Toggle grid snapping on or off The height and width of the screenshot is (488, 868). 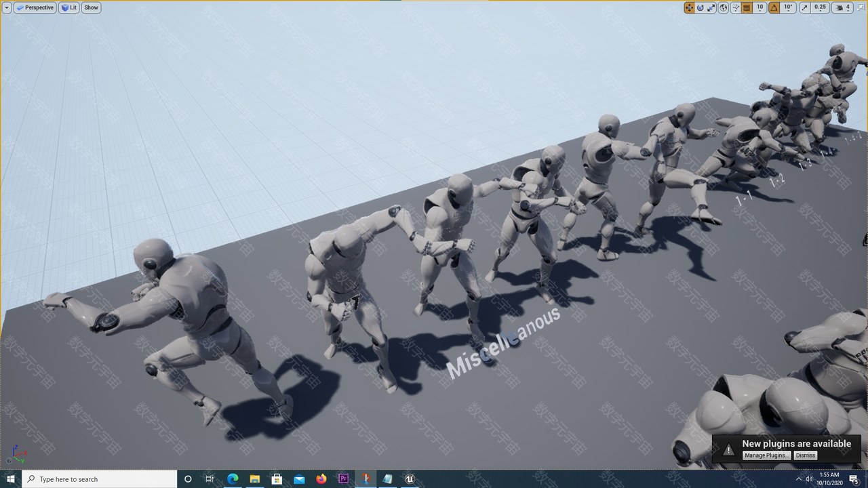[x=747, y=7]
